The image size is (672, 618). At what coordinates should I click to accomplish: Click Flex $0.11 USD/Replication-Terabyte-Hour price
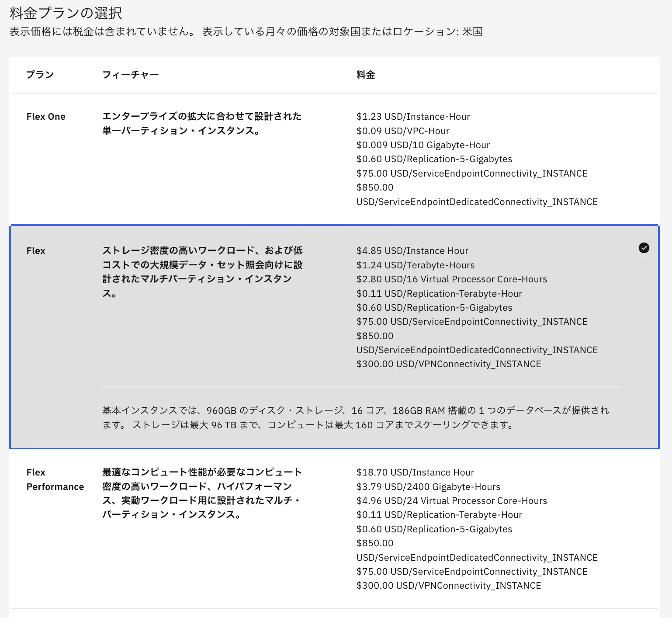[439, 294]
